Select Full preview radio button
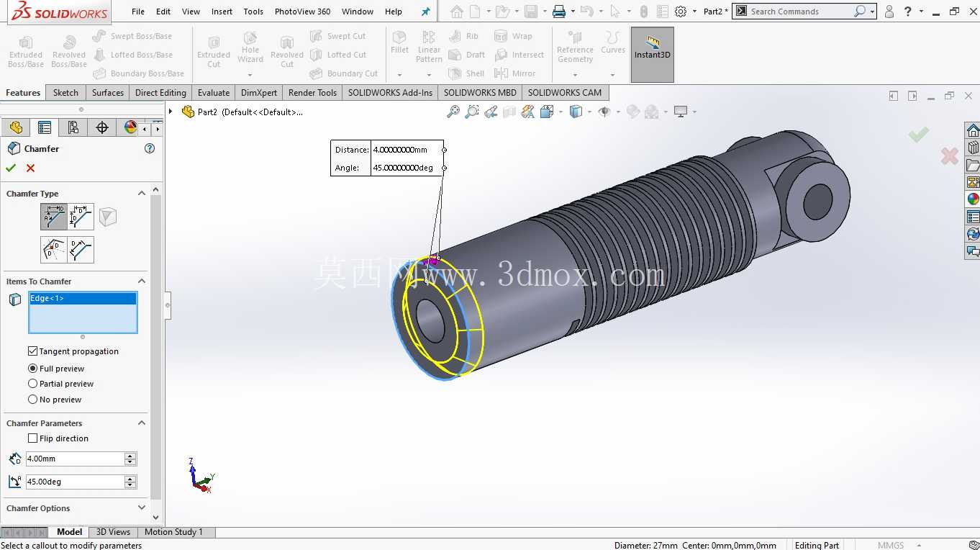Image resolution: width=980 pixels, height=550 pixels. coord(32,369)
